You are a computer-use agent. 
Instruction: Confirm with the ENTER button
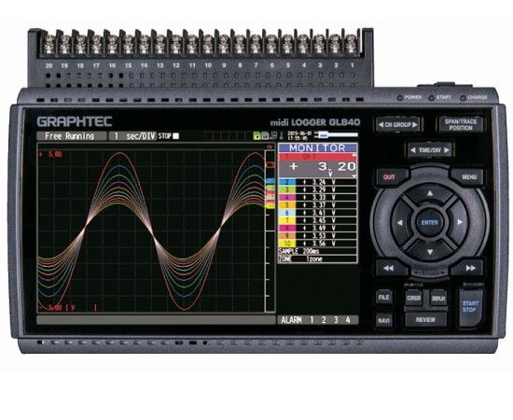[x=430, y=223]
